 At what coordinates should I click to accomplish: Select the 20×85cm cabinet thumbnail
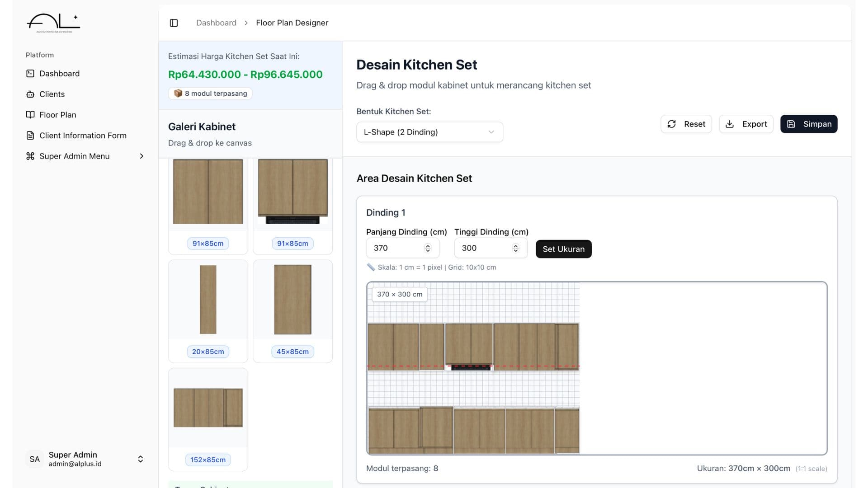[x=208, y=300]
